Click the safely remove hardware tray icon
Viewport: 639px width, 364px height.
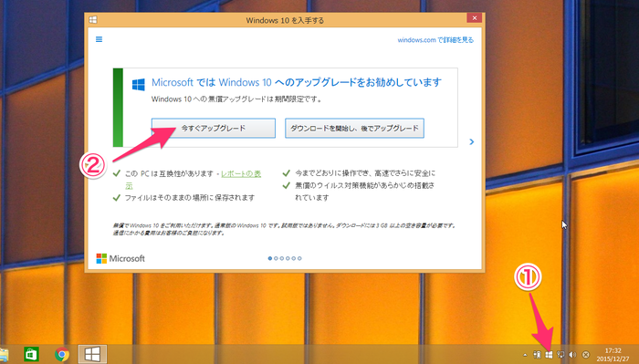[x=537, y=355]
